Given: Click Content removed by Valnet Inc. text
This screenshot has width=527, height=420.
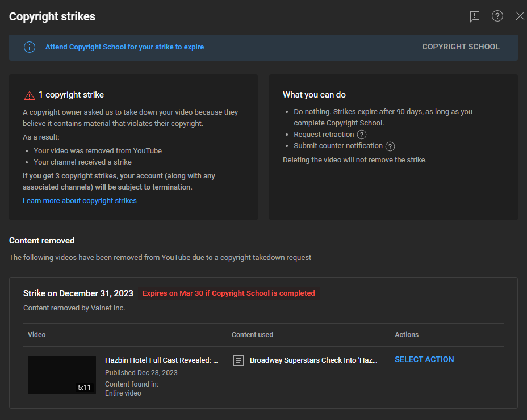Looking at the screenshot, I should coord(74,308).
